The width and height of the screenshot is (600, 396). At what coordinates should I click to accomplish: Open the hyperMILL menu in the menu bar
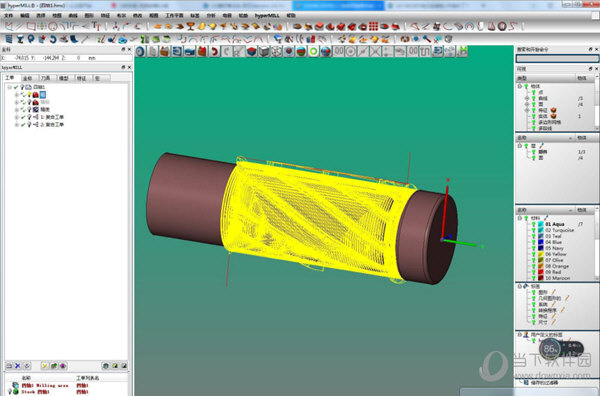point(267,16)
